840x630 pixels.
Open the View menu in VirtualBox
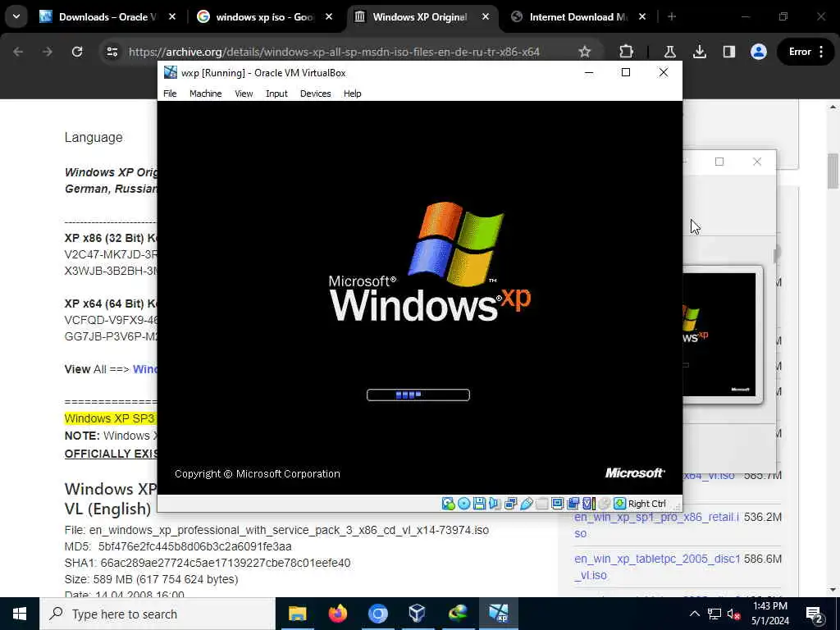(x=244, y=94)
